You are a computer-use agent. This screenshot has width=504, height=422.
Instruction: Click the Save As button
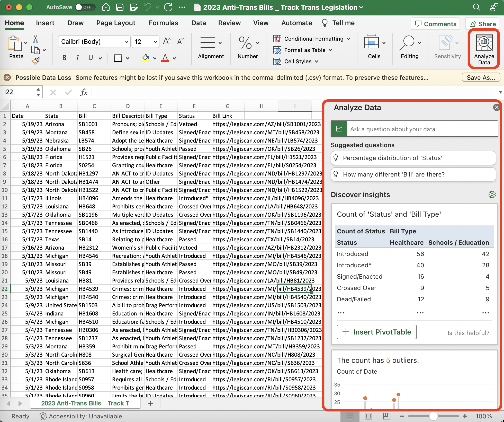pyautogui.click(x=481, y=77)
